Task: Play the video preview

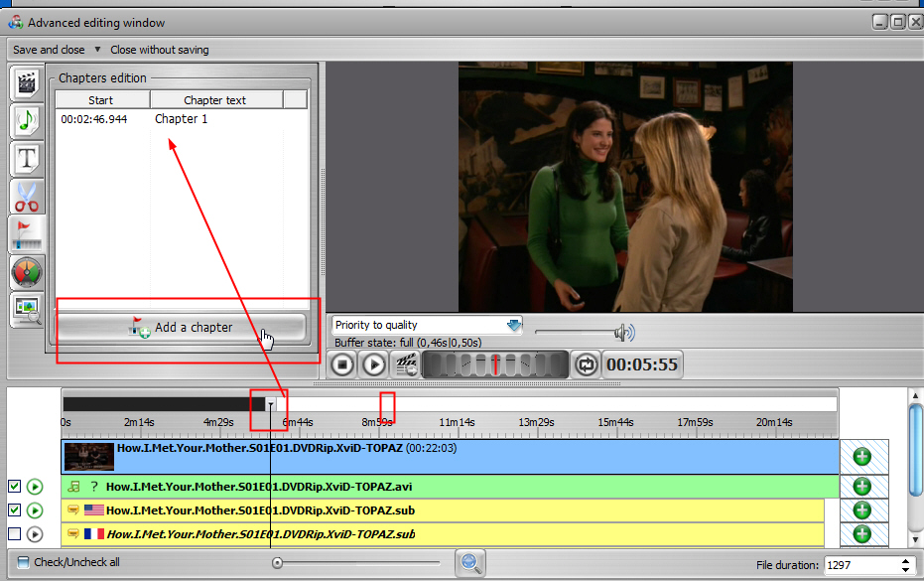Action: [373, 364]
